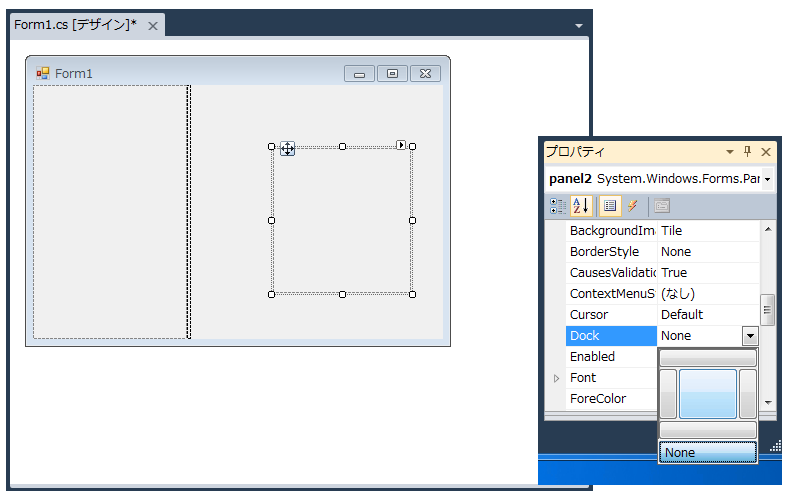Click the top-right sizing handle of panel2
Viewport: 800px width, 500px height.
tap(412, 146)
